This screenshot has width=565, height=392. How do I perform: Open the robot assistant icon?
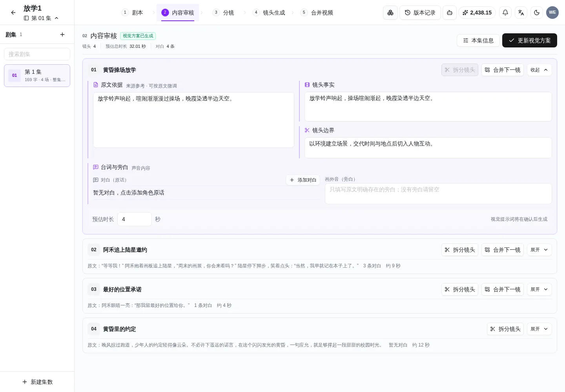pyautogui.click(x=450, y=13)
